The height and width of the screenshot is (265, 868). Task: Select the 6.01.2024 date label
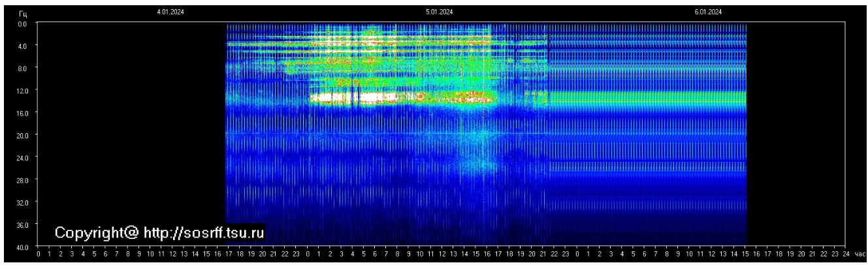click(x=709, y=12)
